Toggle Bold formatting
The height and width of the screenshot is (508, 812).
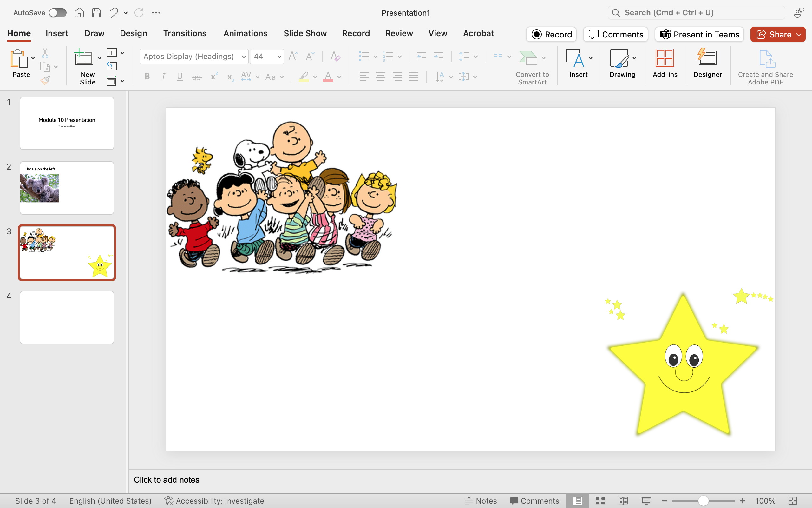[x=147, y=77]
